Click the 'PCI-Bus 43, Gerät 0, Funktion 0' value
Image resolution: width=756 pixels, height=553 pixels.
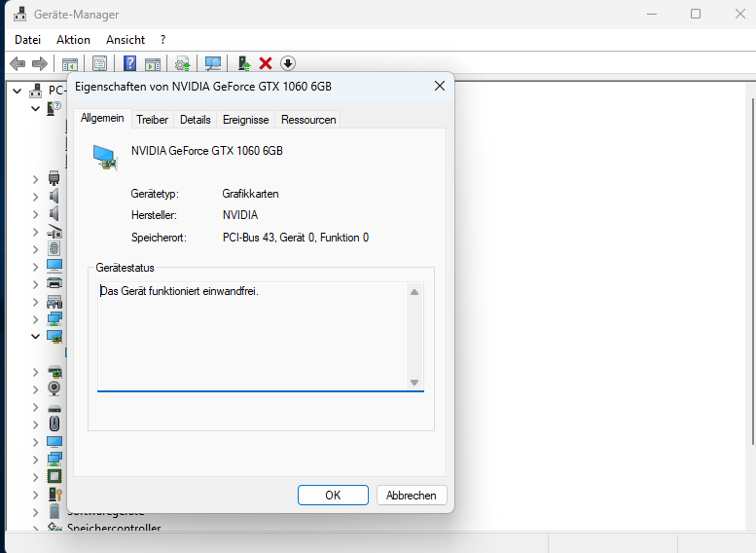[296, 238]
